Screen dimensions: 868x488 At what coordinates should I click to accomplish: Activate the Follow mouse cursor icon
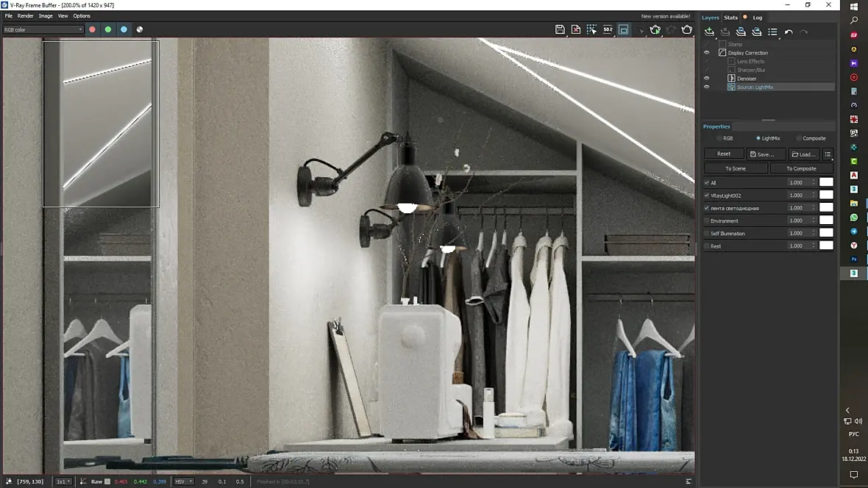point(591,29)
